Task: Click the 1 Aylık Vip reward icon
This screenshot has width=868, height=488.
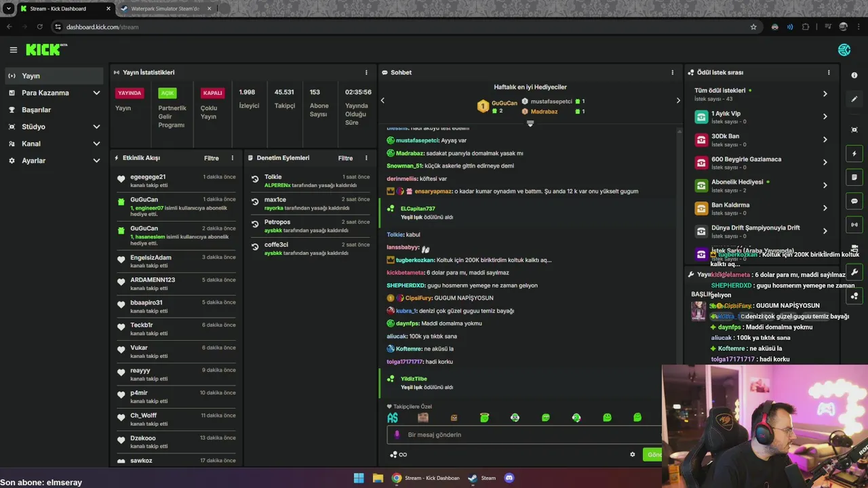Action: click(701, 117)
